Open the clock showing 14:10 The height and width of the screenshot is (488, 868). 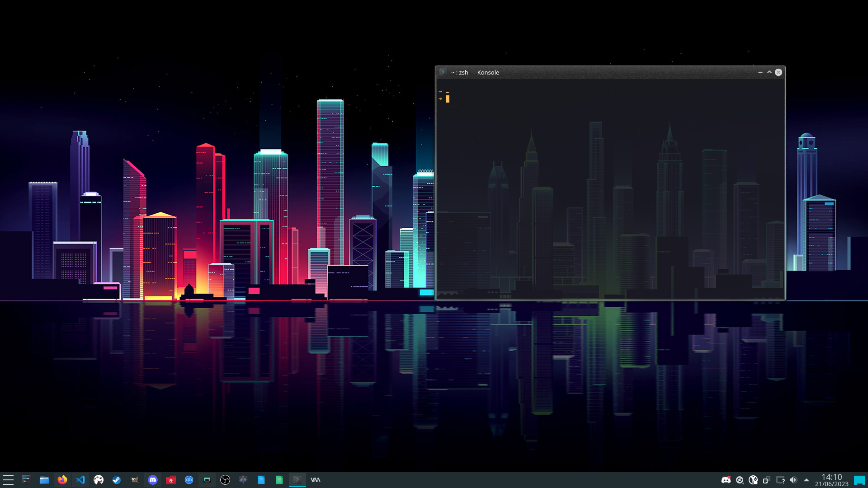[x=832, y=480]
